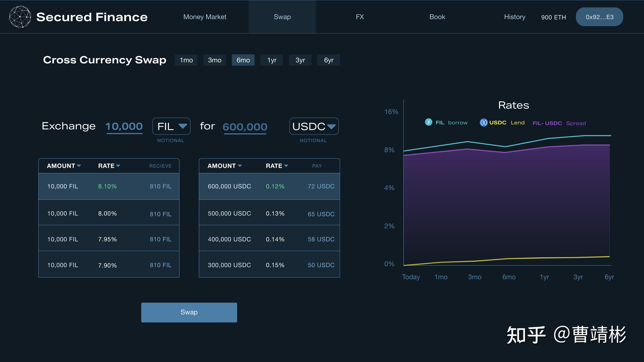Click the 10,000 exchange amount field
644x362 pixels.
[x=124, y=126]
